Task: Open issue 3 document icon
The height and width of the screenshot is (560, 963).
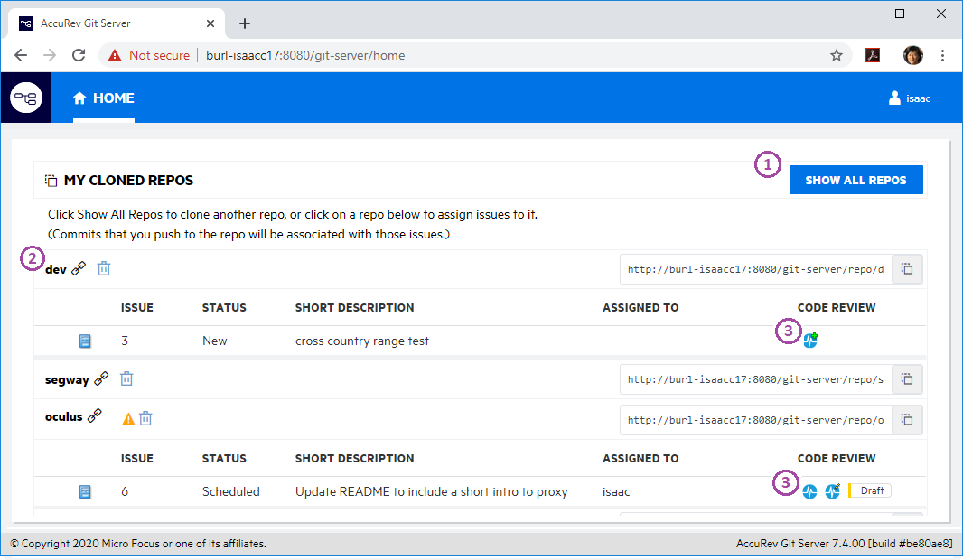Action: point(85,341)
